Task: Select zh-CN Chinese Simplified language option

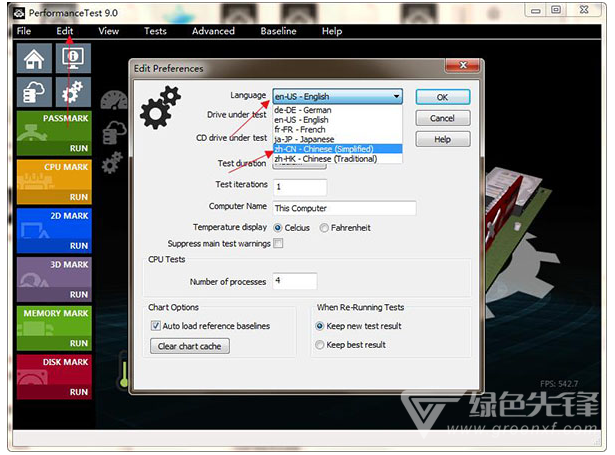Action: (x=338, y=149)
